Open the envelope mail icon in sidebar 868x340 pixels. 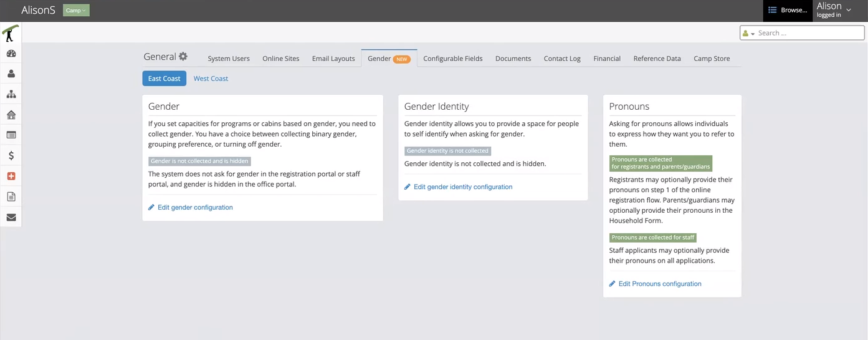11,217
